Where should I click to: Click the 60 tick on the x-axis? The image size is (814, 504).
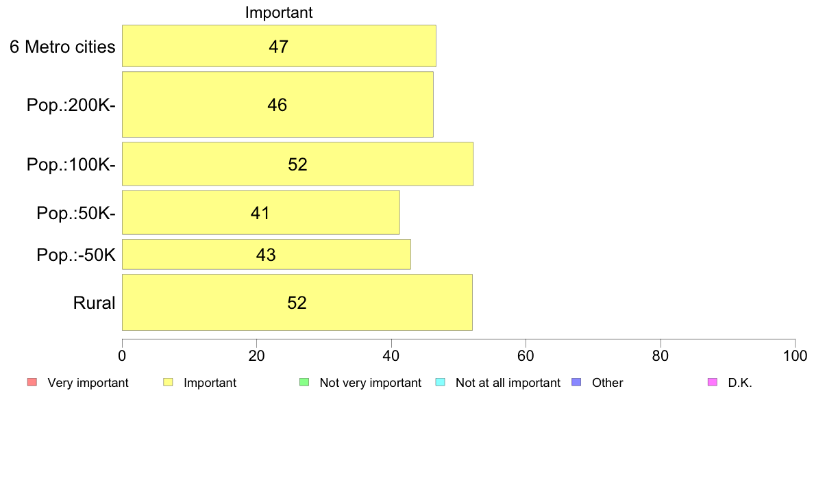pos(526,355)
